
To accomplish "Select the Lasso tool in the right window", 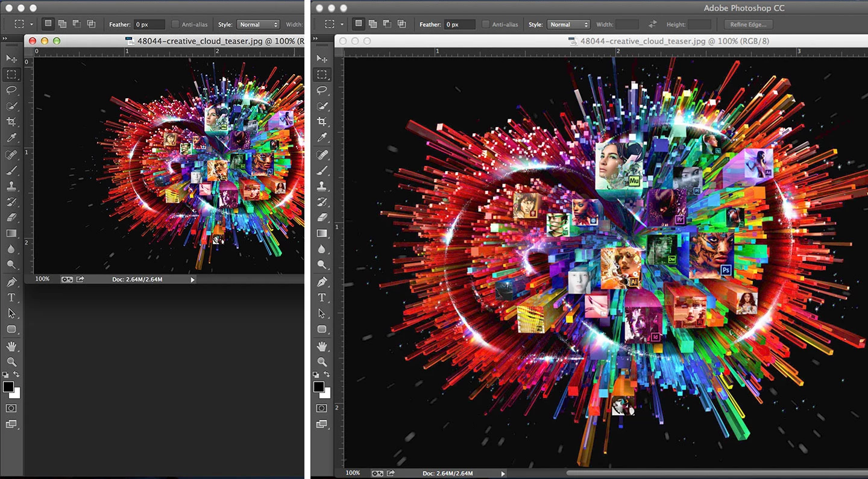I will (x=322, y=90).
